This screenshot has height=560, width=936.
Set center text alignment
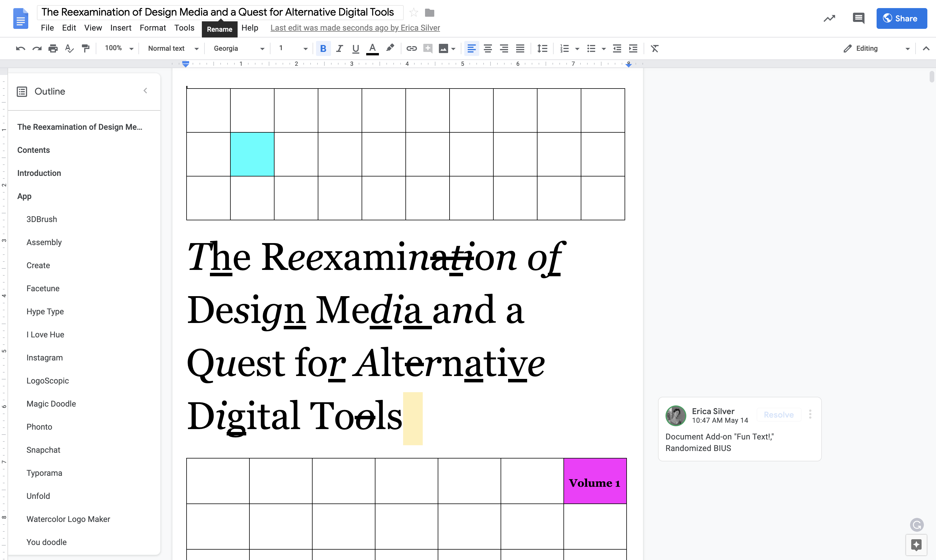tap(487, 48)
